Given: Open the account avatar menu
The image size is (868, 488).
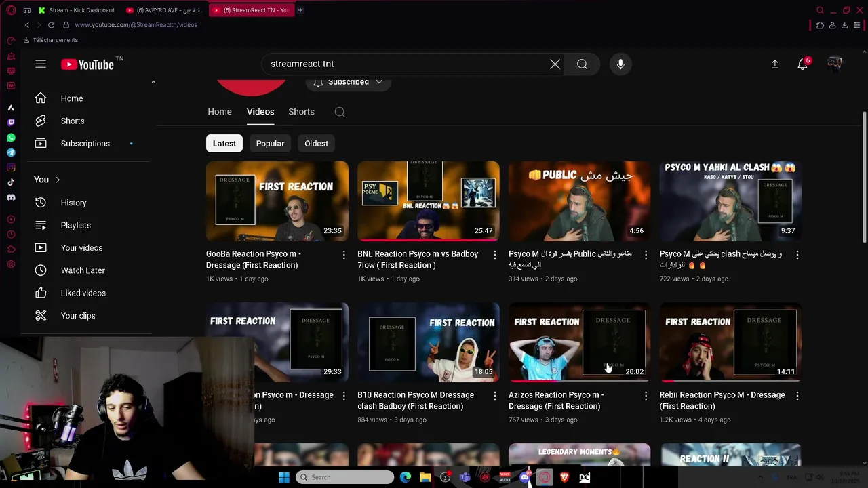Looking at the screenshot, I should 835,64.
